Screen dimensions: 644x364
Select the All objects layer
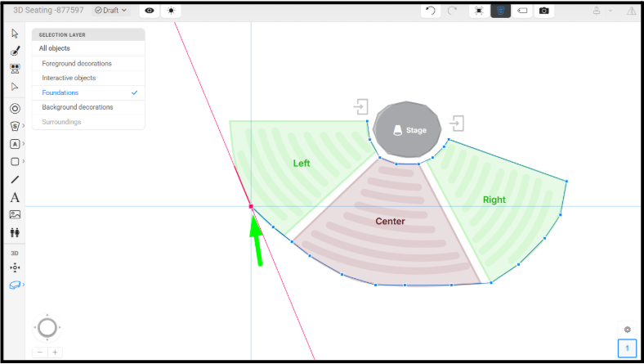88,48
